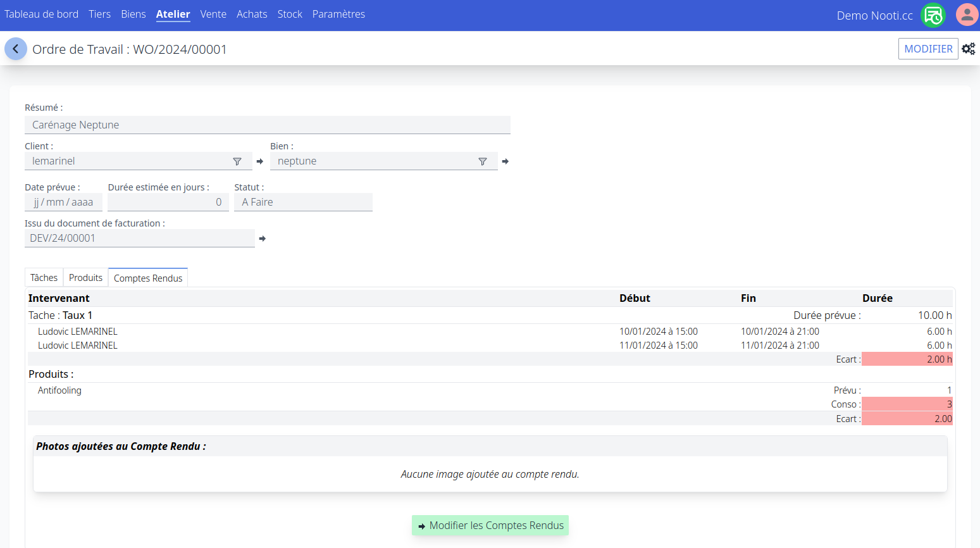
Task: Click Modifier les Comptes Rendus button
Action: 490,525
